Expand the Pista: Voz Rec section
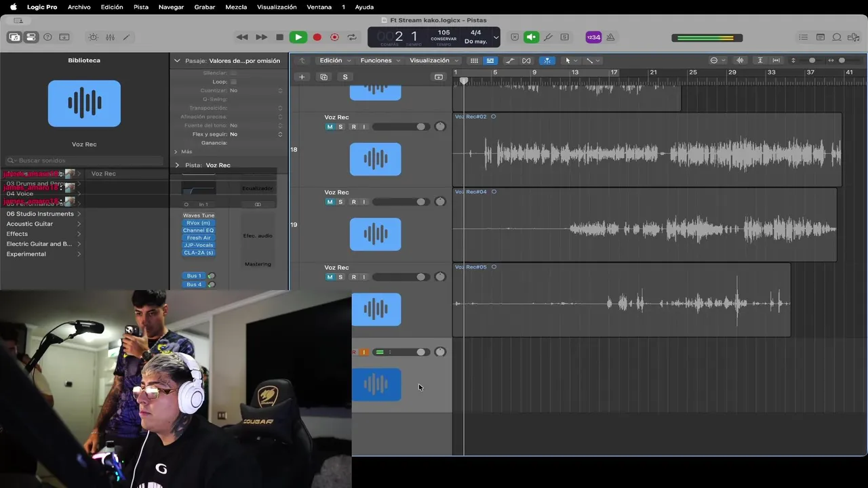 coord(177,165)
